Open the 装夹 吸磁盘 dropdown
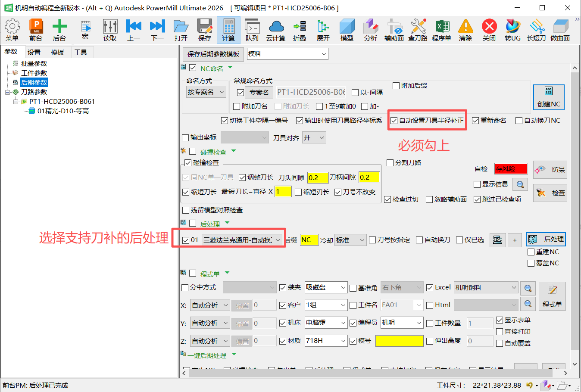The height and width of the screenshot is (392, 581). pos(326,287)
